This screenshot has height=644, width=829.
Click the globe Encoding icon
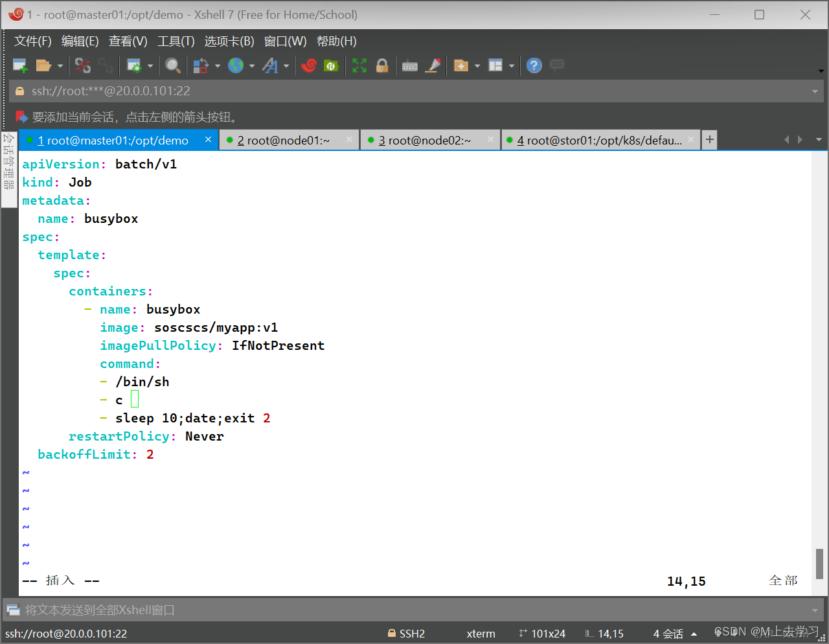[x=236, y=65]
